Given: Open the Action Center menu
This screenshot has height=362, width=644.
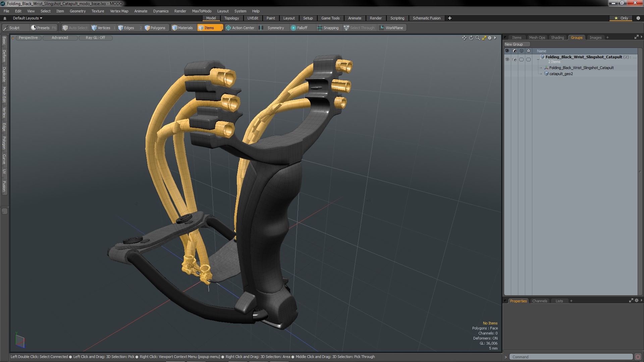Looking at the screenshot, I should [x=240, y=28].
